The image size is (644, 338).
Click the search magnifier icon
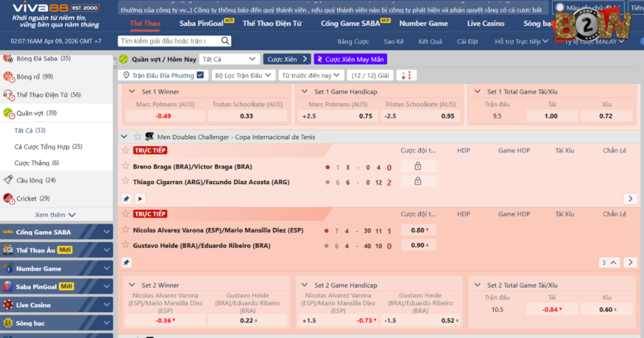[225, 41]
